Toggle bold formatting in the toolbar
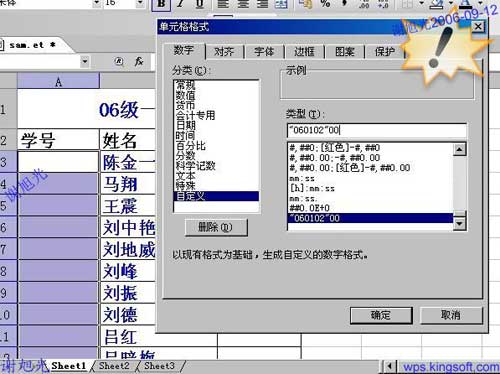The image size is (500, 374). 161,4
